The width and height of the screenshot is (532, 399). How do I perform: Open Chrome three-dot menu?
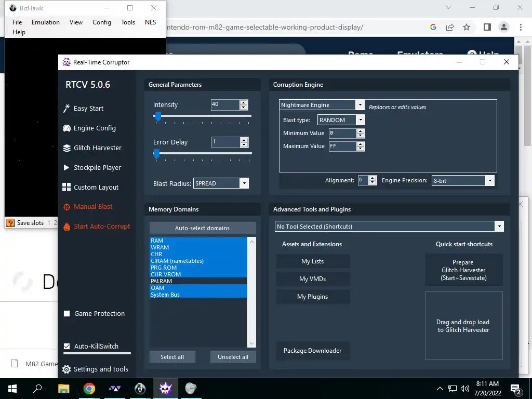pyautogui.click(x=521, y=27)
